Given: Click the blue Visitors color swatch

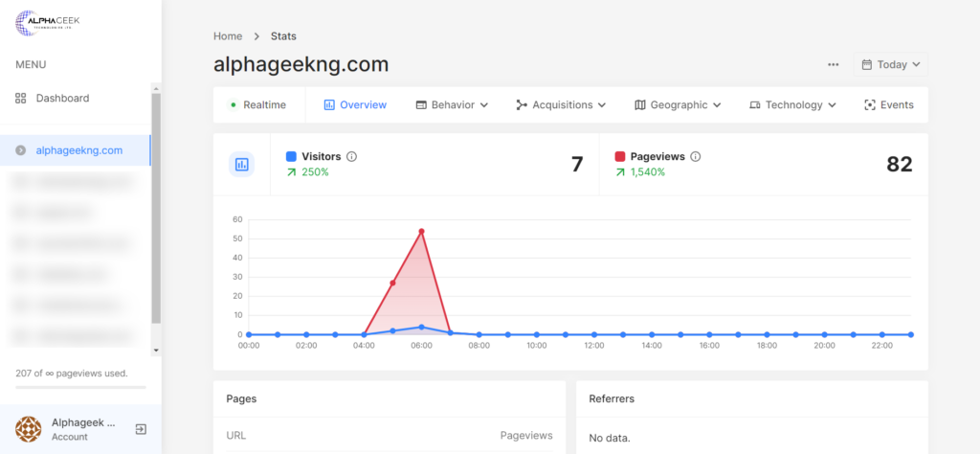Looking at the screenshot, I should pyautogui.click(x=291, y=156).
